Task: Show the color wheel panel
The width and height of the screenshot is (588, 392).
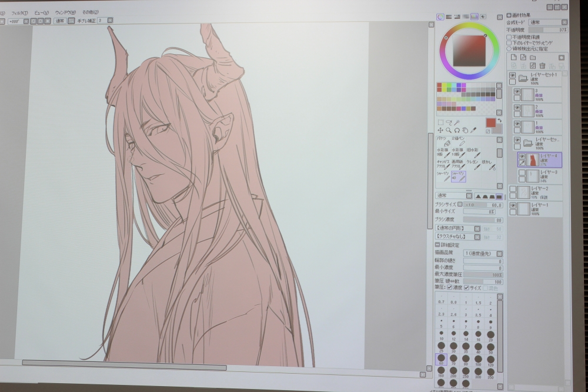Action: (440, 17)
